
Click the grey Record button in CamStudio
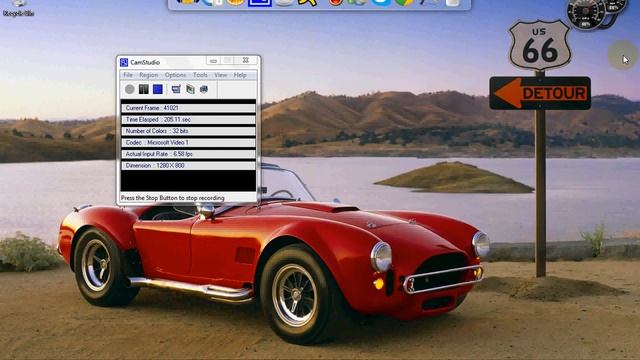(x=129, y=89)
